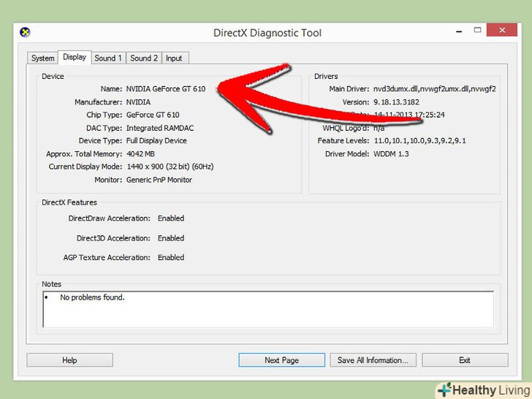Click the Next Page button
The width and height of the screenshot is (532, 399).
pos(281,360)
